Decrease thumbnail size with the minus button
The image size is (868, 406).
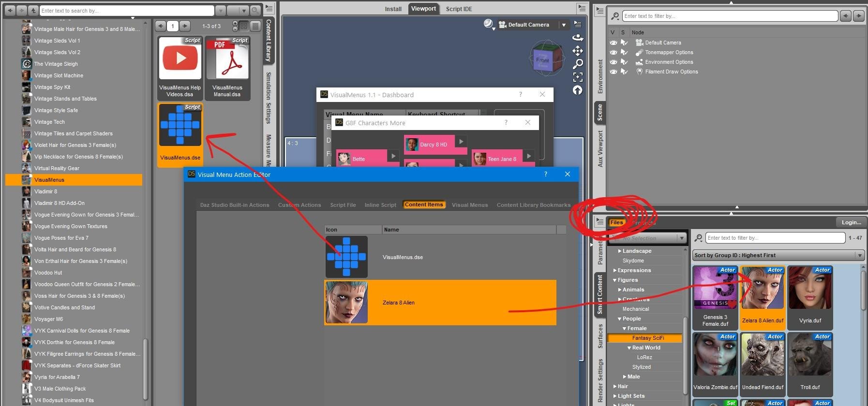click(235, 29)
